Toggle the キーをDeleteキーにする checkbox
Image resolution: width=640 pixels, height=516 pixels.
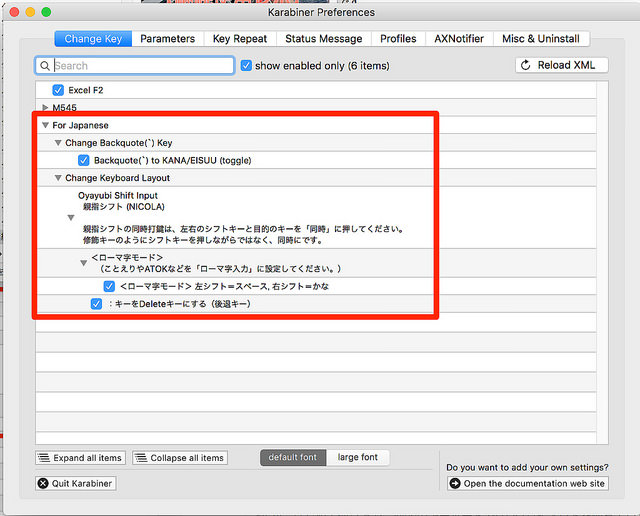coord(96,304)
